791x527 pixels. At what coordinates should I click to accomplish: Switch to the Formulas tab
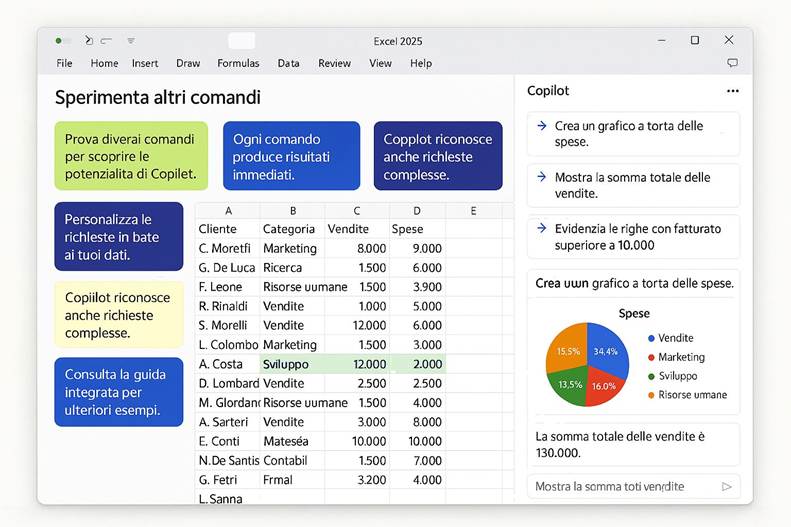coord(238,63)
